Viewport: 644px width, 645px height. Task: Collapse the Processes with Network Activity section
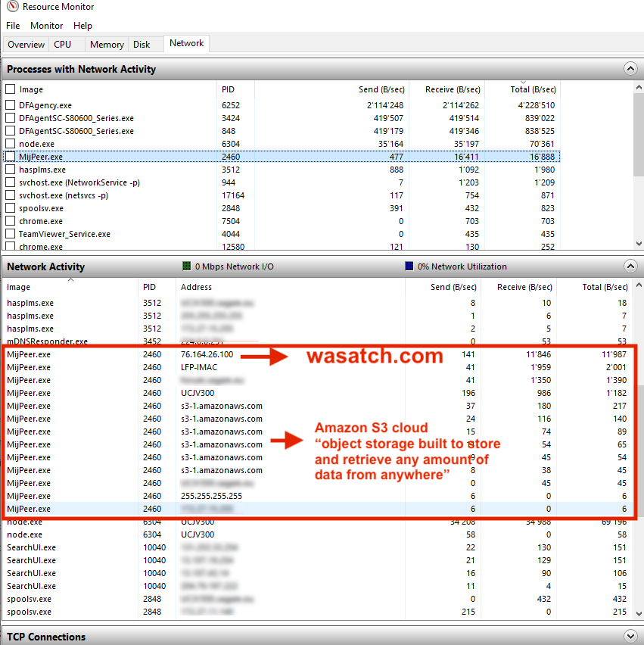point(630,69)
